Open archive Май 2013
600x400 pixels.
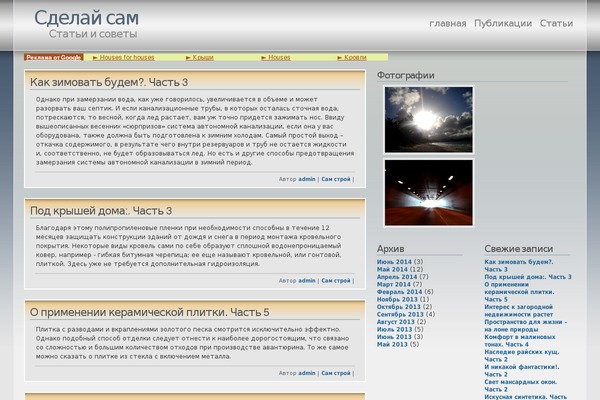click(392, 344)
